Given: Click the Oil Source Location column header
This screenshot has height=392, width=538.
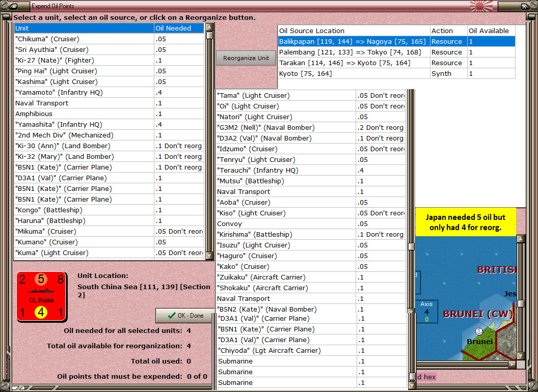Looking at the screenshot, I should [354, 31].
